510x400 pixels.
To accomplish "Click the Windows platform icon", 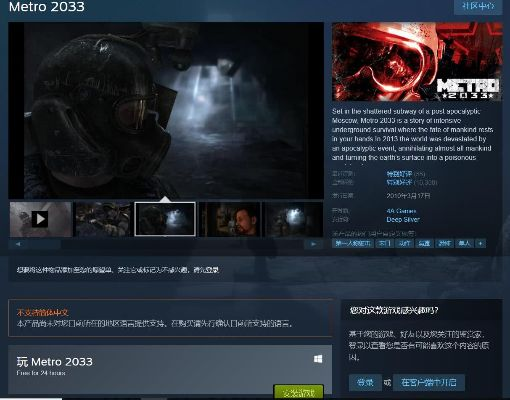I will pyautogui.click(x=318, y=359).
